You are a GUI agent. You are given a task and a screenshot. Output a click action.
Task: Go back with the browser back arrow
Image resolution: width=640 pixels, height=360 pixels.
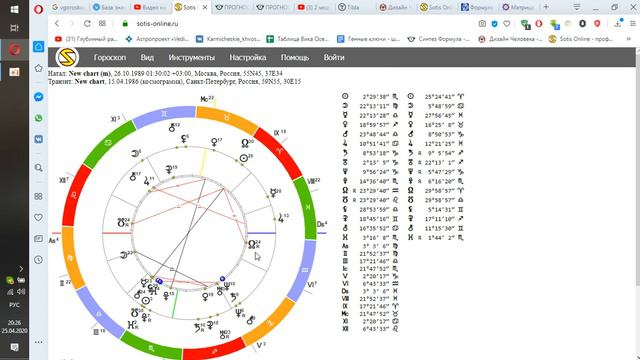click(x=57, y=24)
